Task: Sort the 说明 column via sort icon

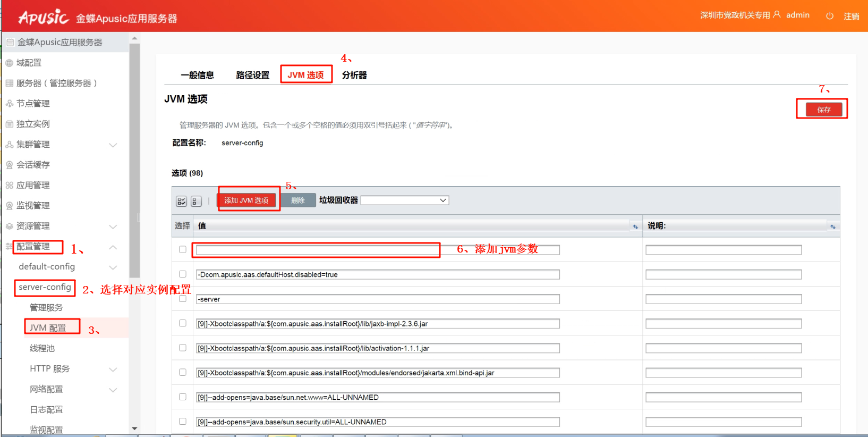Action: point(833,226)
